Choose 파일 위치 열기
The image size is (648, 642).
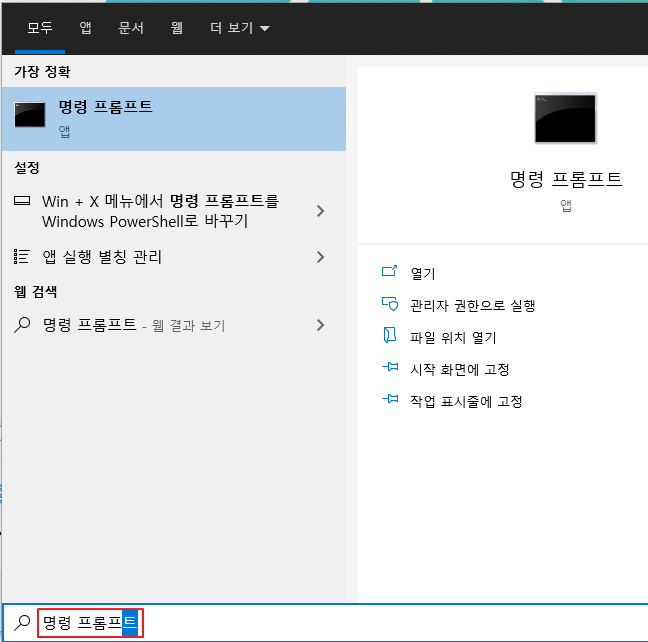click(x=453, y=338)
